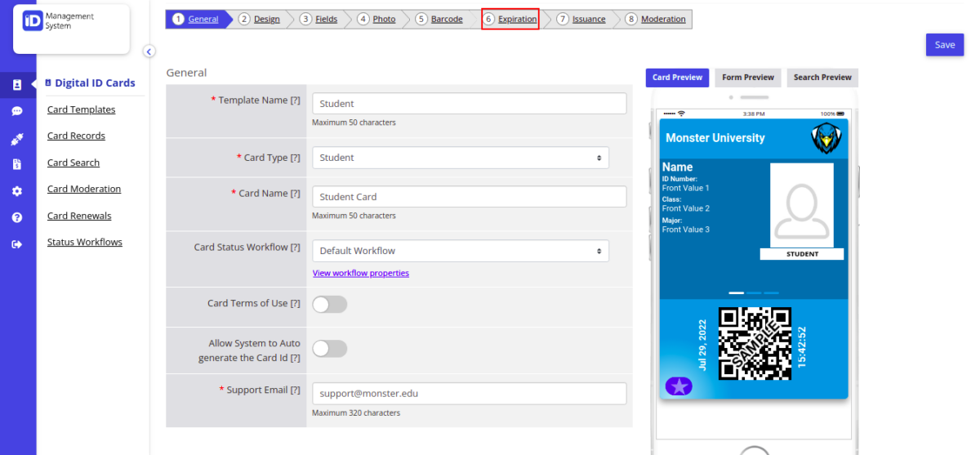Collapse the sidebar with the chevron button
This screenshot has width=980, height=455.
[x=149, y=51]
